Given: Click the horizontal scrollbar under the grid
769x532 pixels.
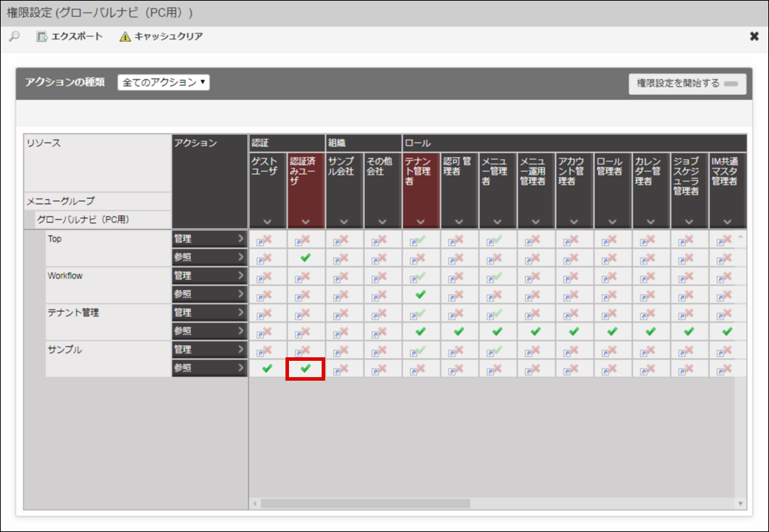Looking at the screenshot, I should pyautogui.click(x=365, y=504).
